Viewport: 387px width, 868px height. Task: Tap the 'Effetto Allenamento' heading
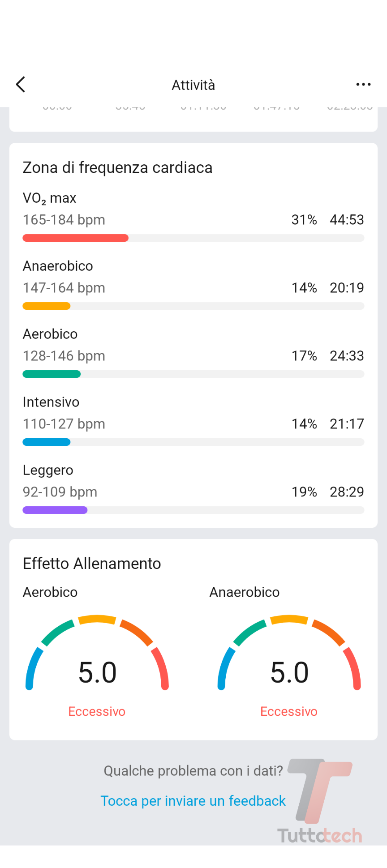92,564
